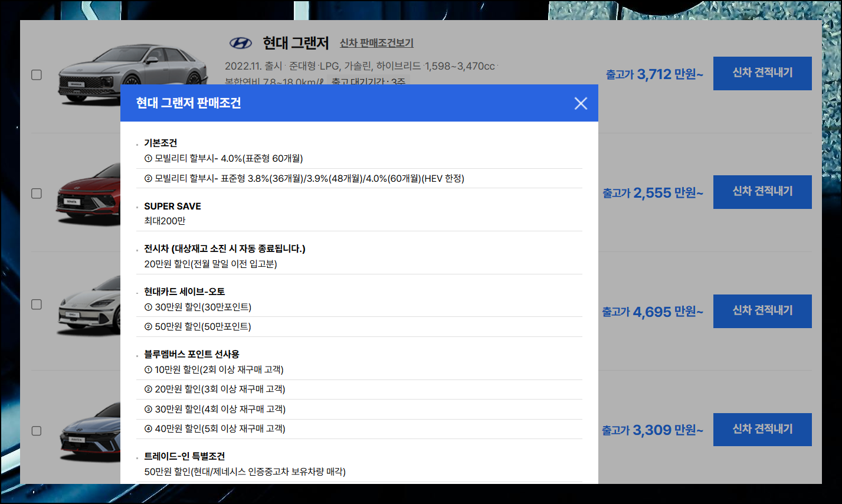Click the 트레이드-인 특별조건 heading
This screenshot has width=842, height=504.
184,456
